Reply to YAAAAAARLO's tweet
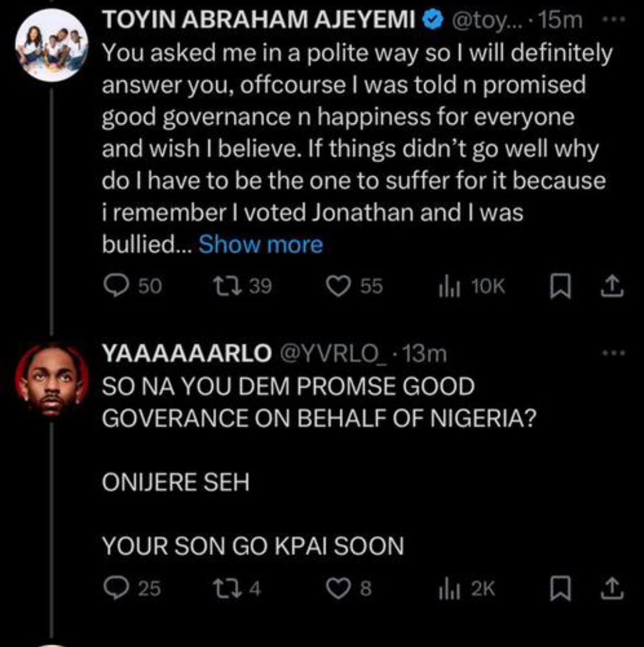This screenshot has width=644, height=647. 115,588
